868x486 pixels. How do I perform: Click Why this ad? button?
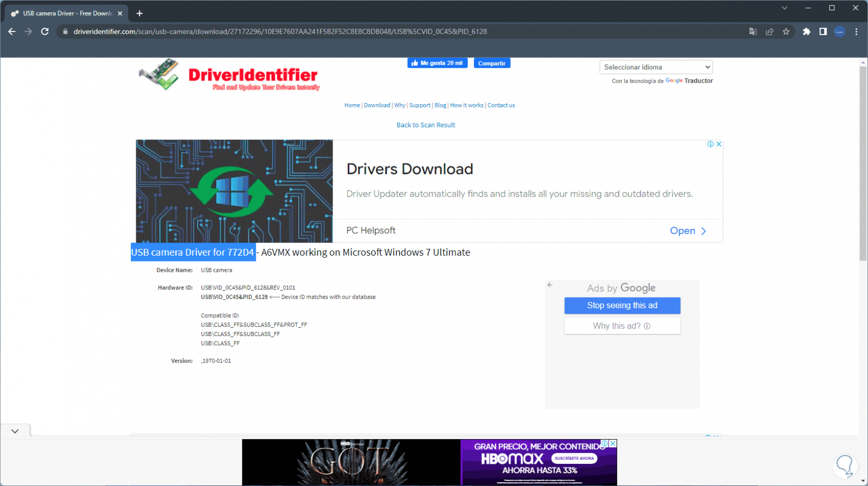[x=622, y=326]
